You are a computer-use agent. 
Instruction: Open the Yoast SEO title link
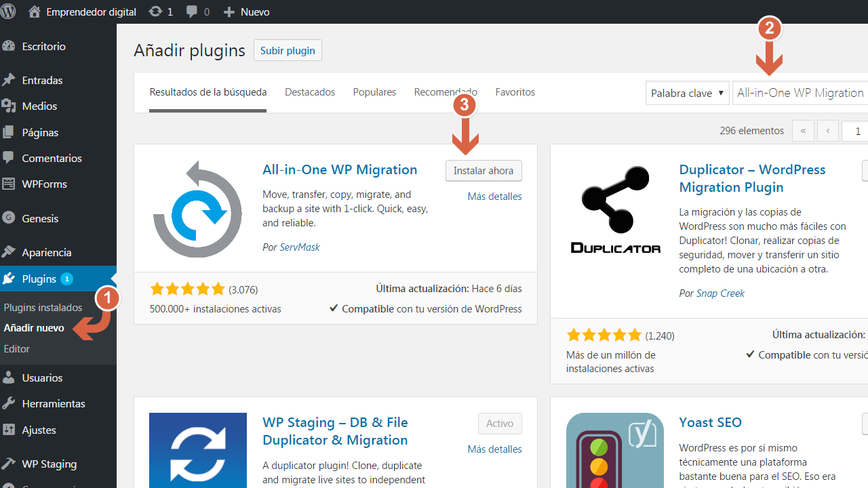point(710,422)
